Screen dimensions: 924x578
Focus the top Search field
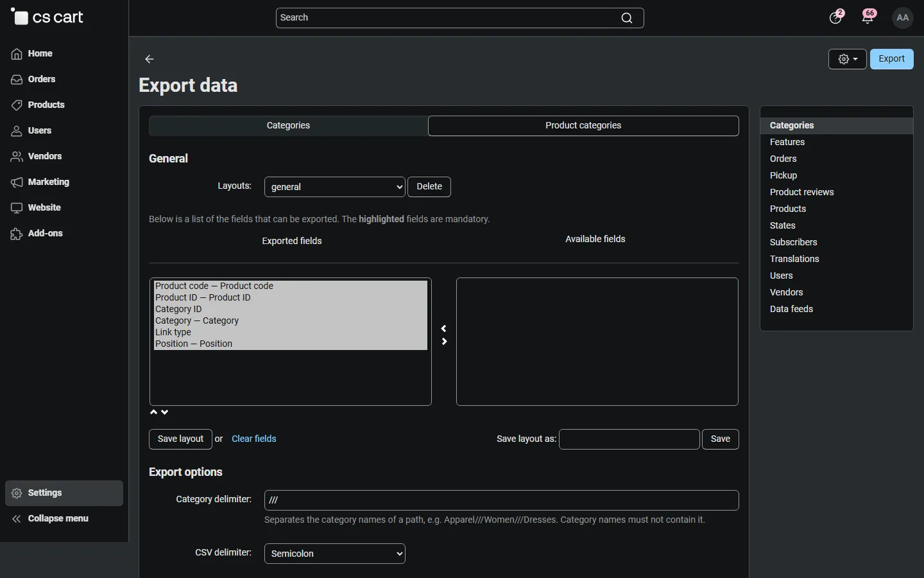[x=460, y=18]
